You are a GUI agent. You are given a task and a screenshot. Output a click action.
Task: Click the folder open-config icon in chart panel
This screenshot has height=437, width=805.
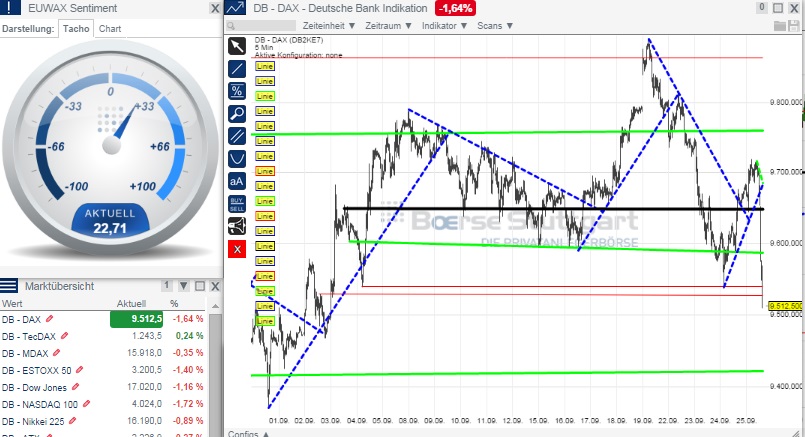click(780, 26)
